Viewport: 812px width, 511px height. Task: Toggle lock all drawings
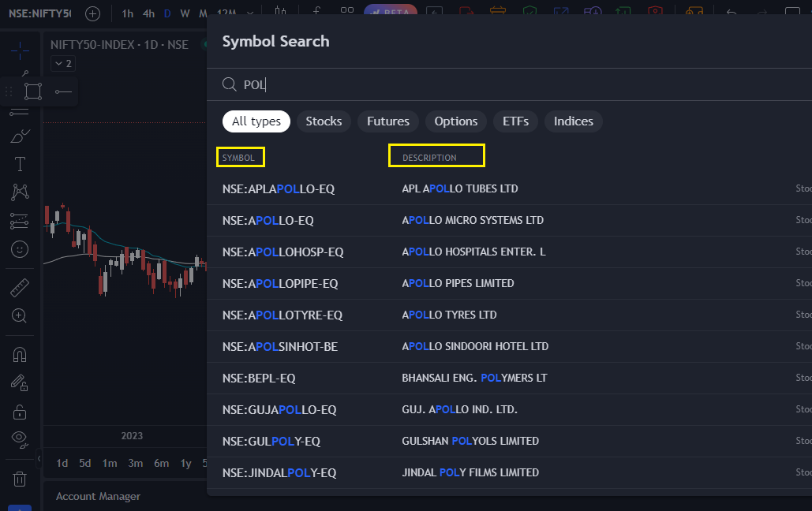pyautogui.click(x=20, y=412)
